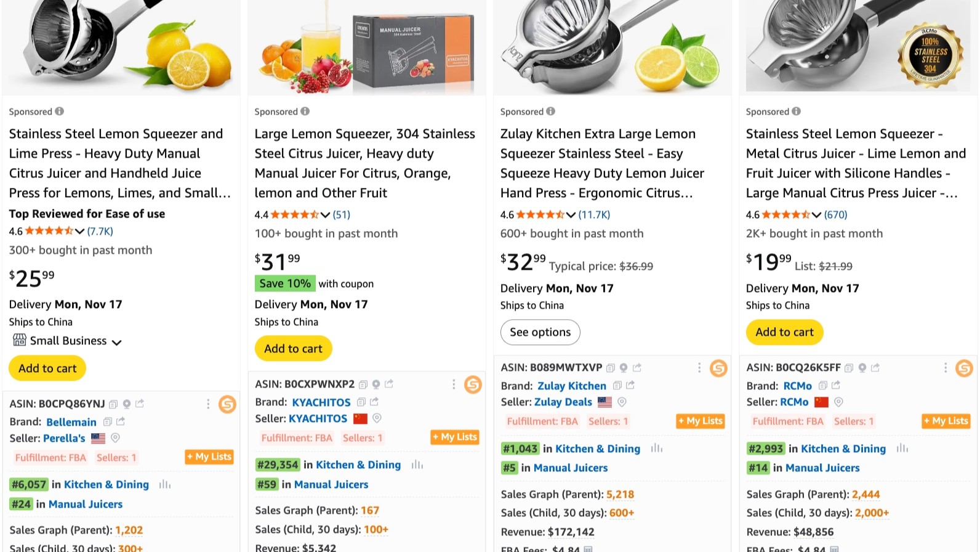The image size is (980, 552).
Task: Click the chart icon beside RCMo's Kitchen rank
Action: [x=902, y=448]
